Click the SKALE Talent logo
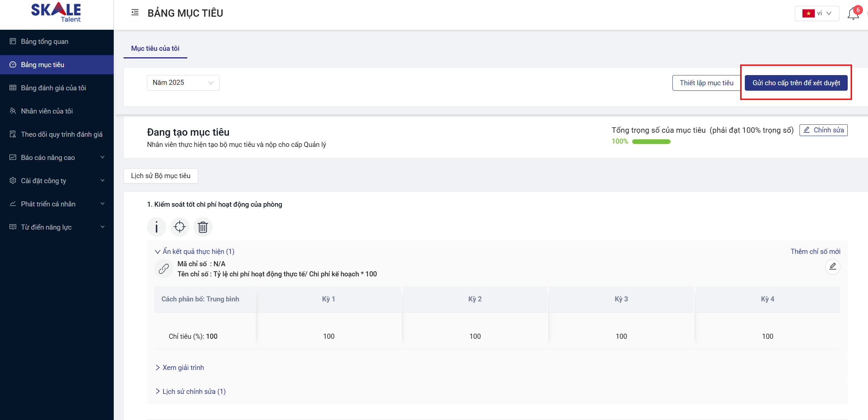The image size is (868, 420). pyautogui.click(x=56, y=13)
